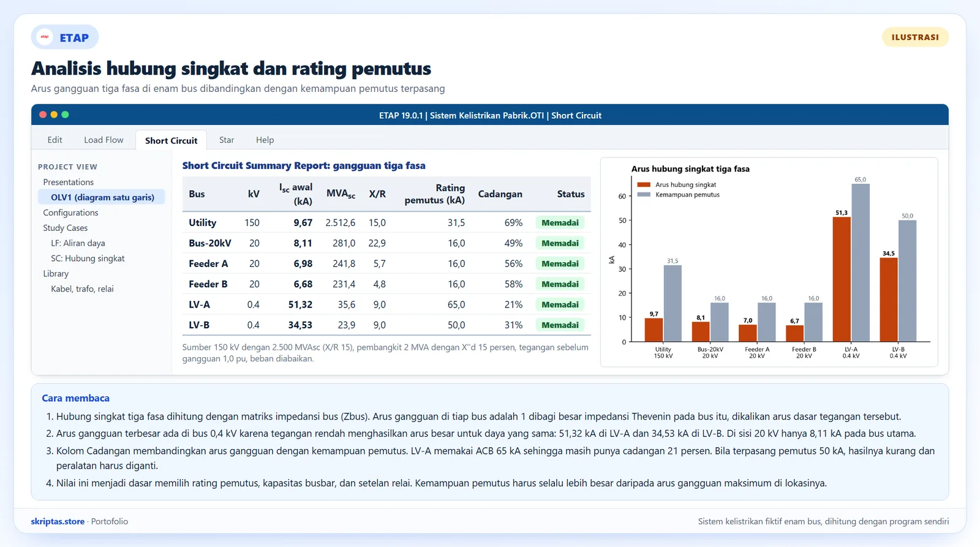Viewport: 980px width, 547px height.
Task: Select Study Cases tree node
Action: click(x=66, y=228)
